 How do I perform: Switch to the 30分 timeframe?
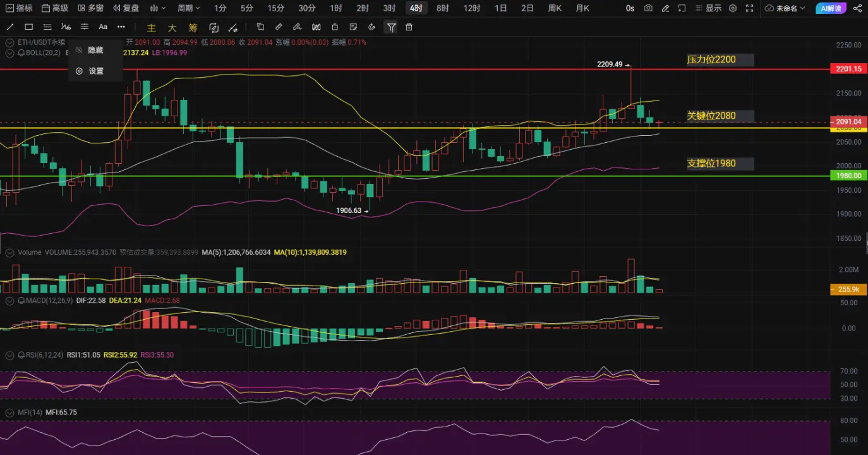pyautogui.click(x=307, y=8)
